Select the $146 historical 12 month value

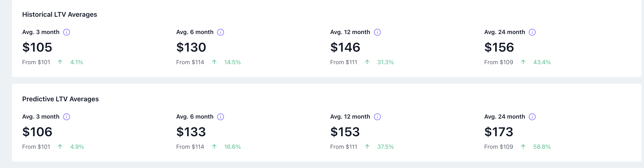click(x=345, y=47)
